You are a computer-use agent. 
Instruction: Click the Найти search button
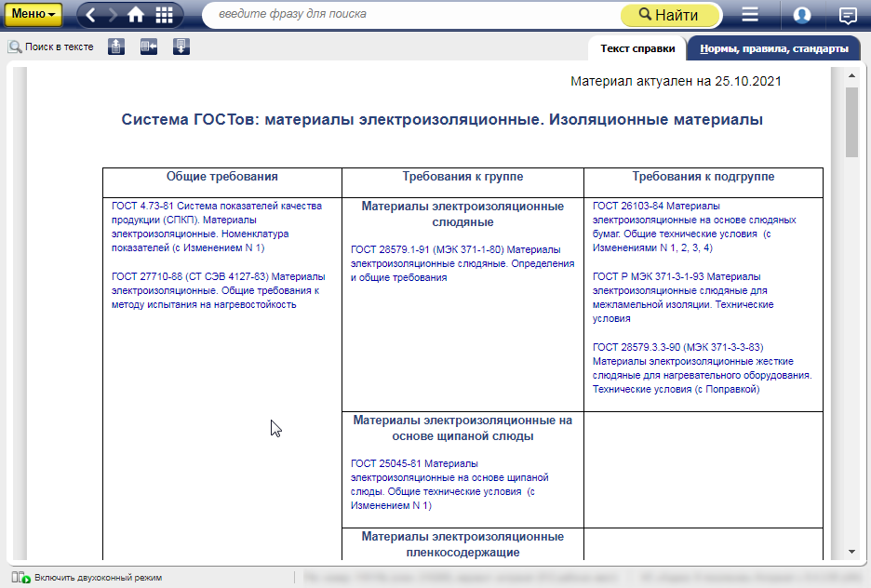click(669, 15)
